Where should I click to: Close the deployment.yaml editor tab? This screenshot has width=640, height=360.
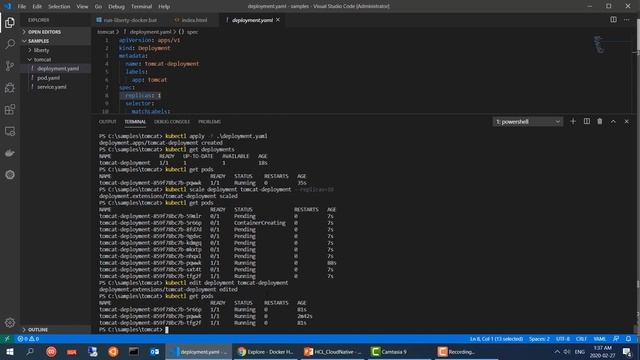278,20
